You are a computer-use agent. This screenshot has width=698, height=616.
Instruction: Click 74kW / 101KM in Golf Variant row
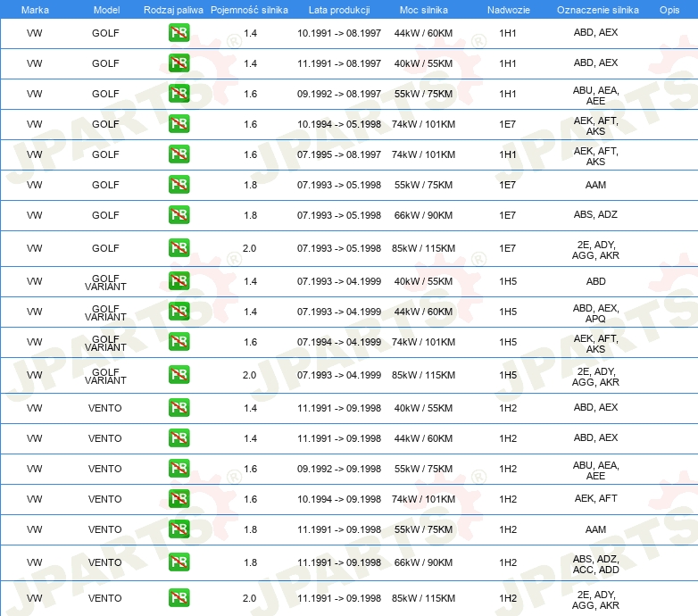[423, 342]
